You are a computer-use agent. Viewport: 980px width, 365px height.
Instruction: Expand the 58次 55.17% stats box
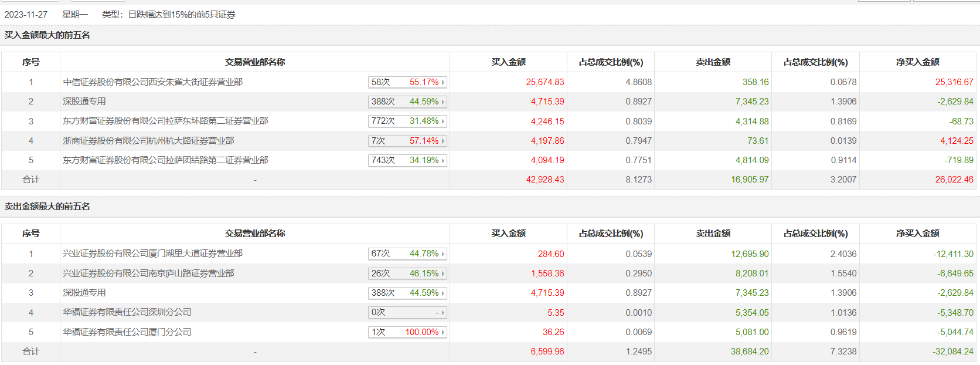[407, 82]
